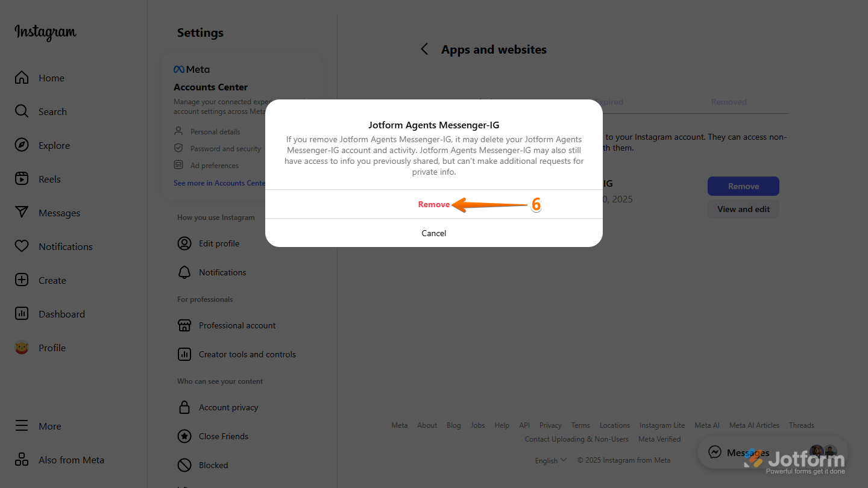
Task: Open the More hamburger menu icon
Action: click(22, 426)
